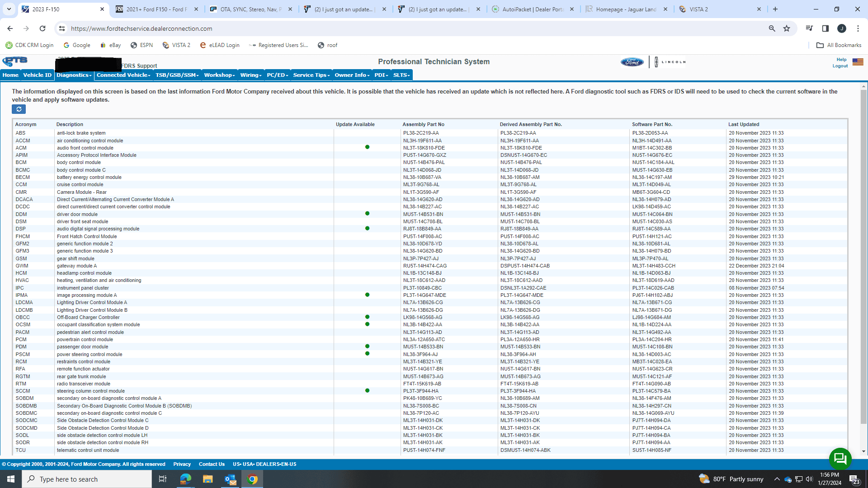This screenshot has height=488, width=868.
Task: Open the Contact Us footer link
Action: [x=212, y=464]
